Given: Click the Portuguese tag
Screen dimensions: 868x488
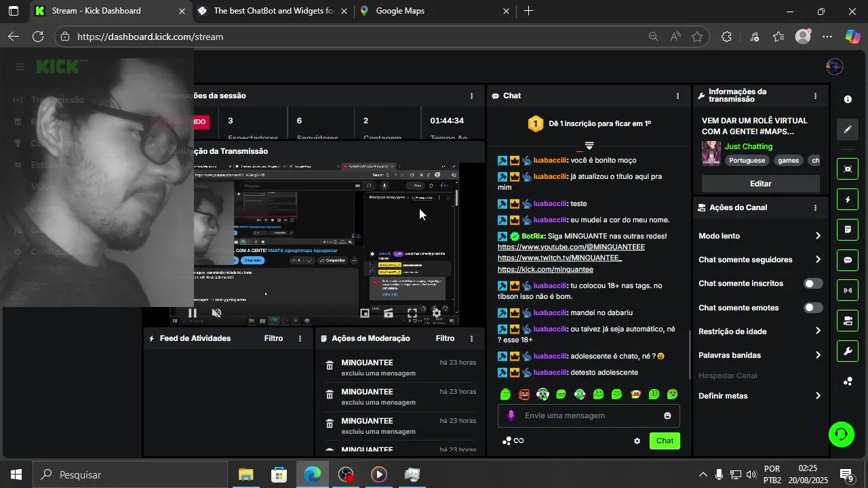Looking at the screenshot, I should point(747,161).
